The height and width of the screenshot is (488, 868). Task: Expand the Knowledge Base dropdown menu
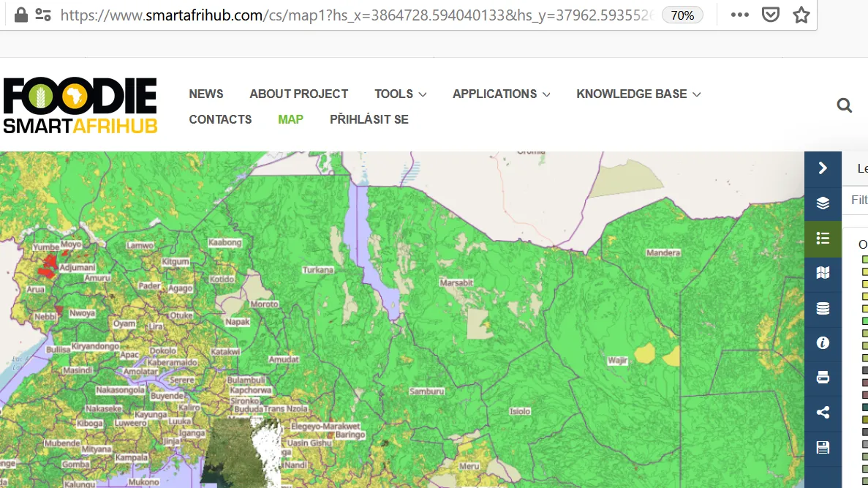[x=638, y=94]
